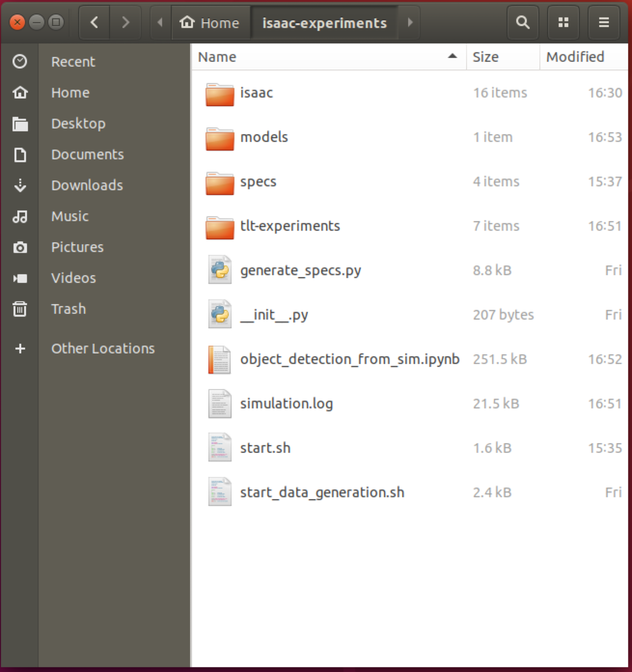Click the file name 'models'
Image resolution: width=632 pixels, height=672 pixels.
click(x=264, y=137)
